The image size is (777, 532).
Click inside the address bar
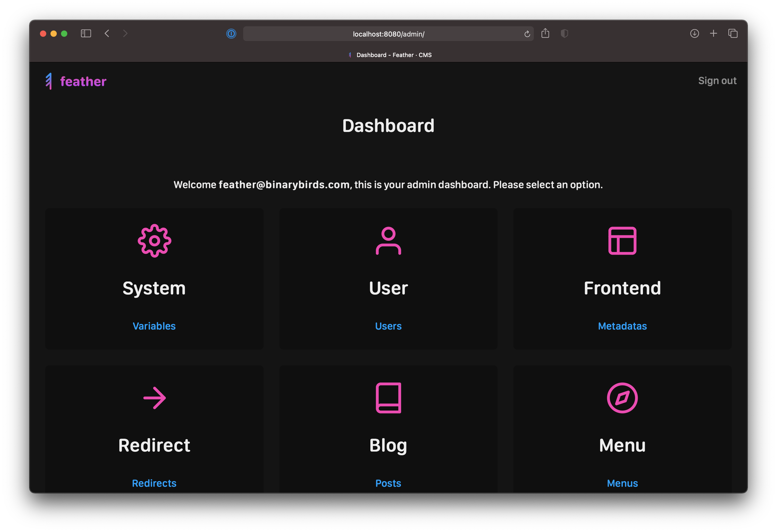(x=388, y=34)
